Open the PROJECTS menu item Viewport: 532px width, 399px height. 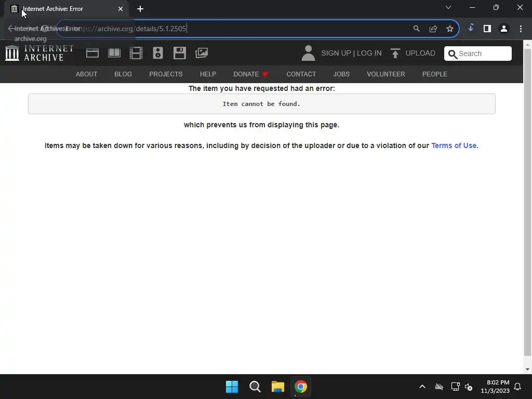tap(166, 74)
